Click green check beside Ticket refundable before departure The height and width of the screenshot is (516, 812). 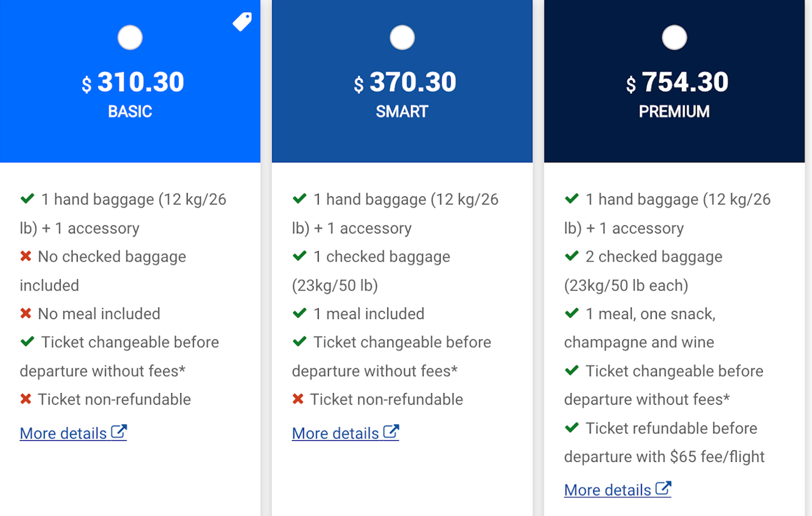coord(572,428)
